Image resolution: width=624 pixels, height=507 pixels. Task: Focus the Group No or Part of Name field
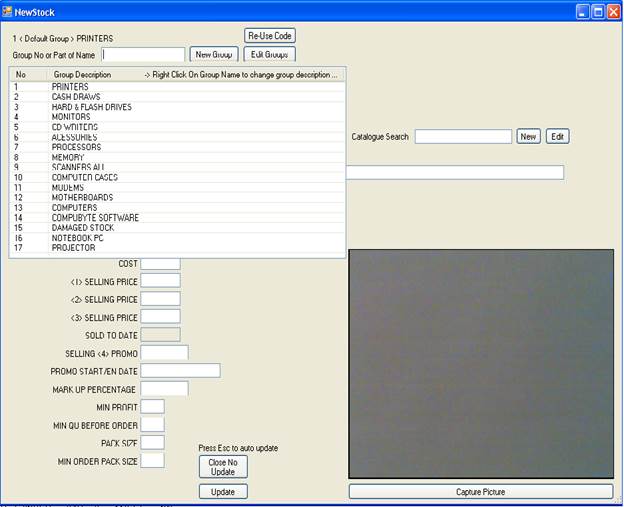143,55
